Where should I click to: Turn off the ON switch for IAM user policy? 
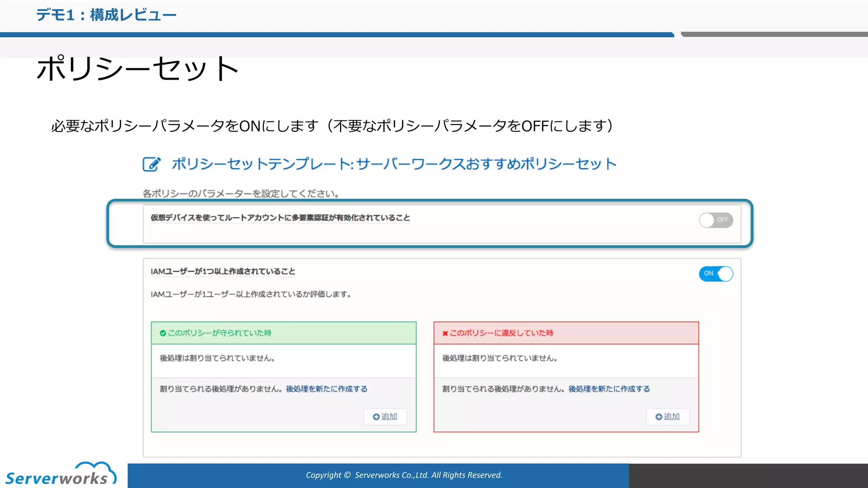coord(716,274)
